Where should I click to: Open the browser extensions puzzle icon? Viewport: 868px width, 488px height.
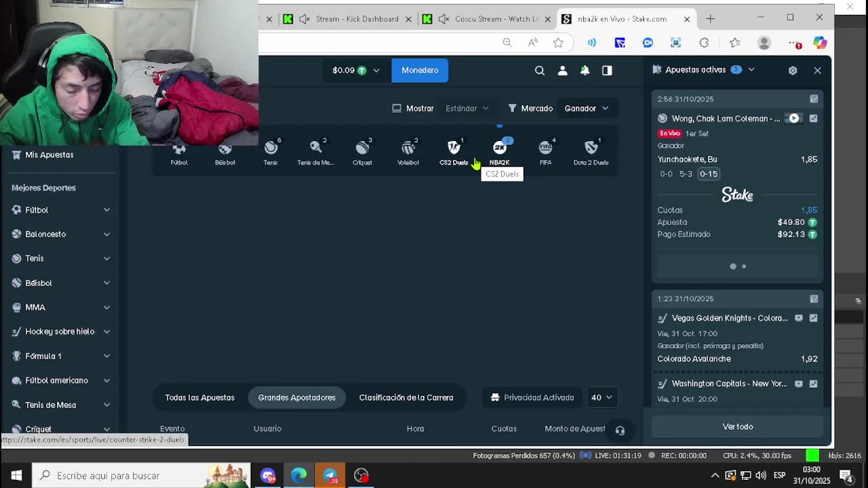704,43
